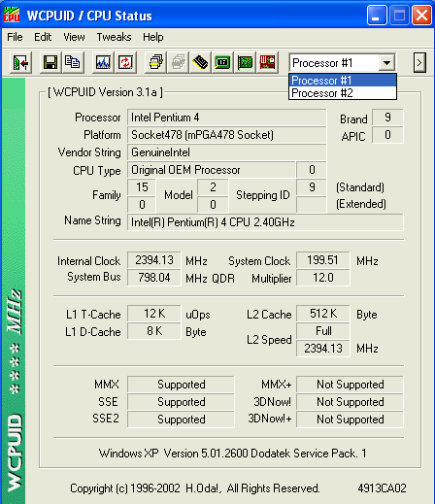
Task: Click the Brand value 9
Action: (x=387, y=118)
